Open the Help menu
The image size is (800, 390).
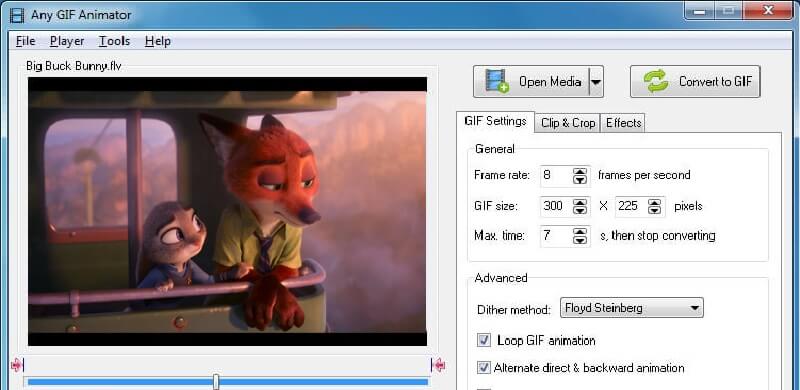158,41
